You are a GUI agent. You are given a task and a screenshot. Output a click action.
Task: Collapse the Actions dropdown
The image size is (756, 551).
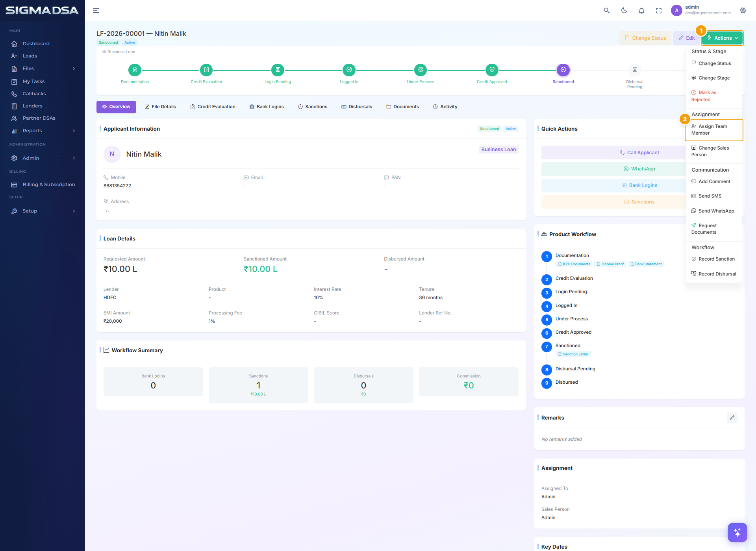[x=722, y=38]
